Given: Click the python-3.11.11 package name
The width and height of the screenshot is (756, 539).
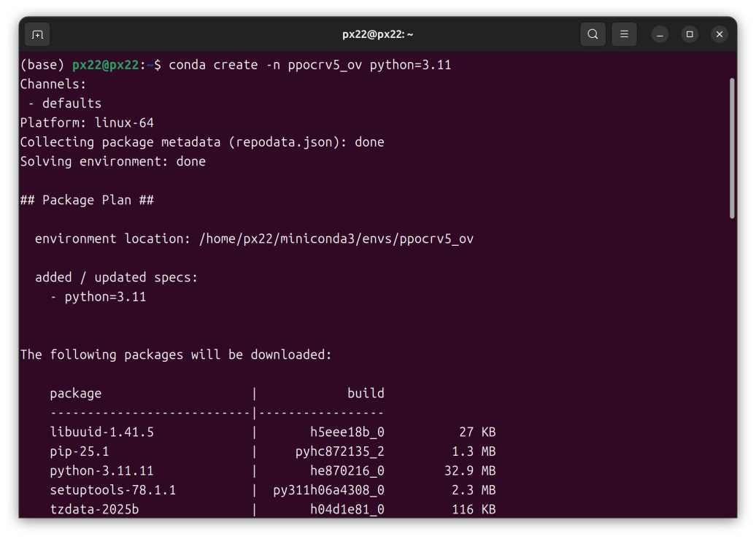Looking at the screenshot, I should tap(101, 470).
